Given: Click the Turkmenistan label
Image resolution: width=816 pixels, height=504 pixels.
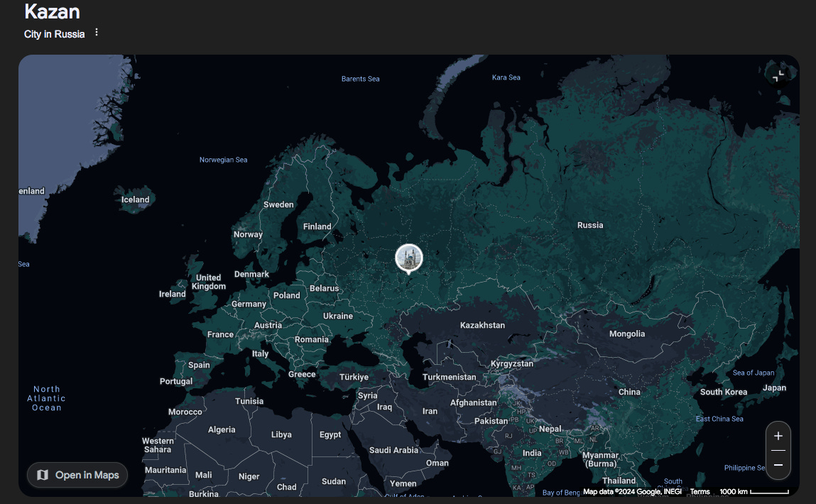Looking at the screenshot, I should point(449,377).
